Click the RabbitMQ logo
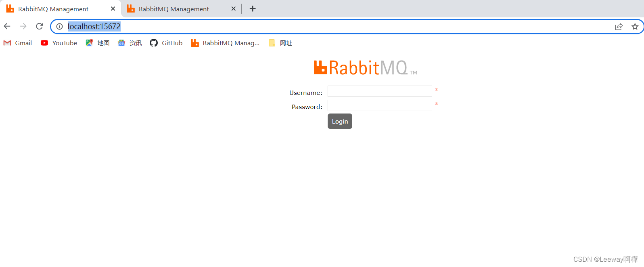 [365, 67]
